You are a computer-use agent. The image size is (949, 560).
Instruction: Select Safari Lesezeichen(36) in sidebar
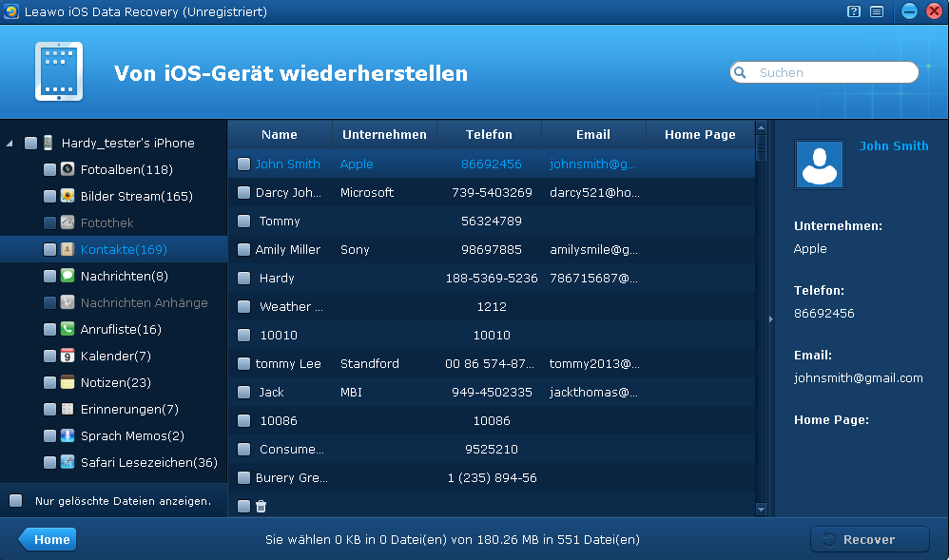click(114, 462)
